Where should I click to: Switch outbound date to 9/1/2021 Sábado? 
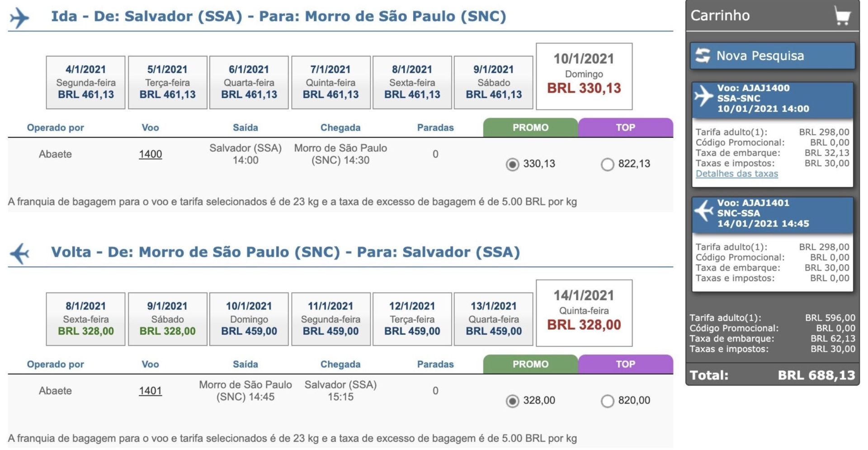click(493, 82)
